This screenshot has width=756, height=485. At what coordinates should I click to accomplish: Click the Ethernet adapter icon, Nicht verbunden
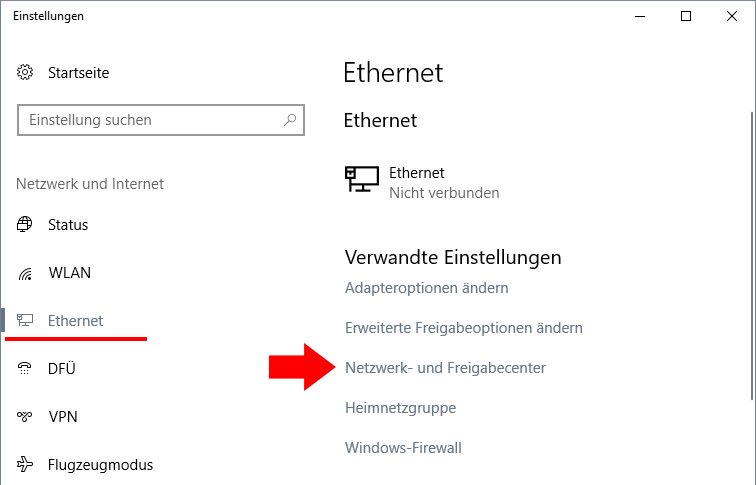pyautogui.click(x=362, y=179)
